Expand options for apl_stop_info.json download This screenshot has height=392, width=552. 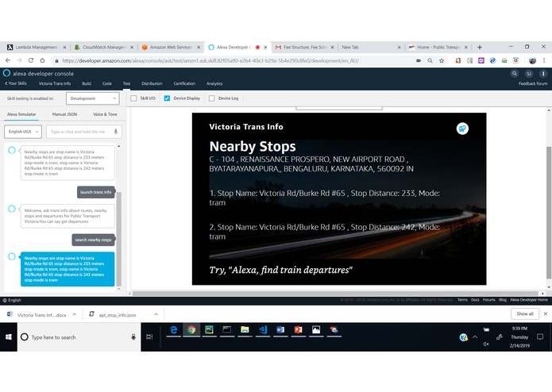tap(156, 314)
